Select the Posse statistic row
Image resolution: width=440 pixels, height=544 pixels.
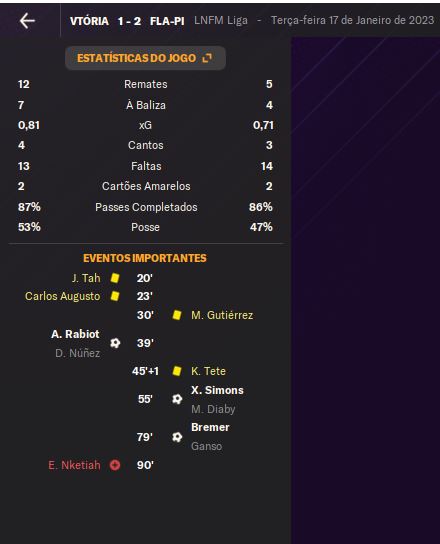(145, 227)
